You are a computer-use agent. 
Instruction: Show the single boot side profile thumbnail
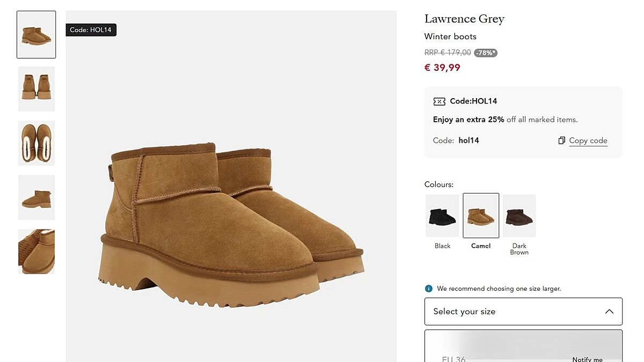pos(36,197)
